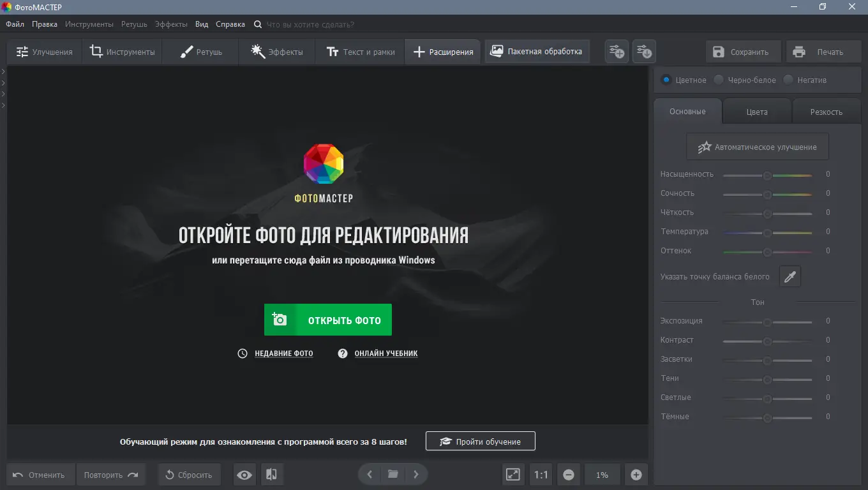Screen dimensions: 868x490
Task: Open the Расширения tab
Action: pos(444,52)
